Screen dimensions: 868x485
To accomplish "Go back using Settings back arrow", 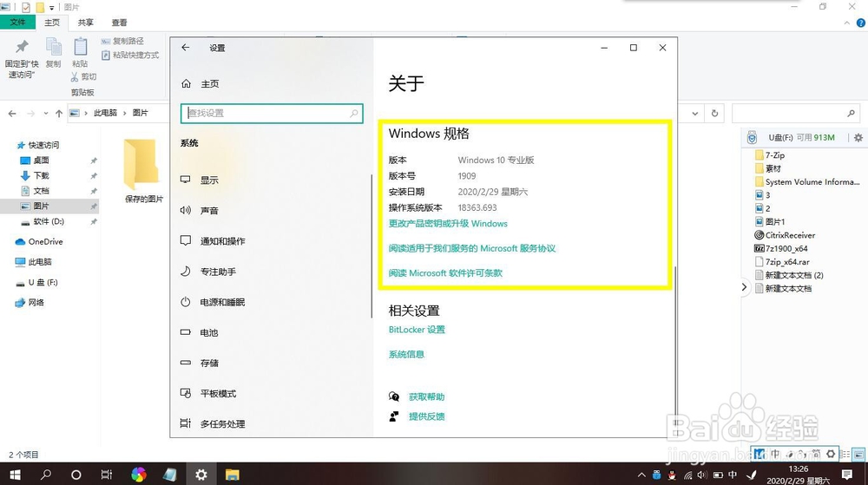I will [x=186, y=48].
